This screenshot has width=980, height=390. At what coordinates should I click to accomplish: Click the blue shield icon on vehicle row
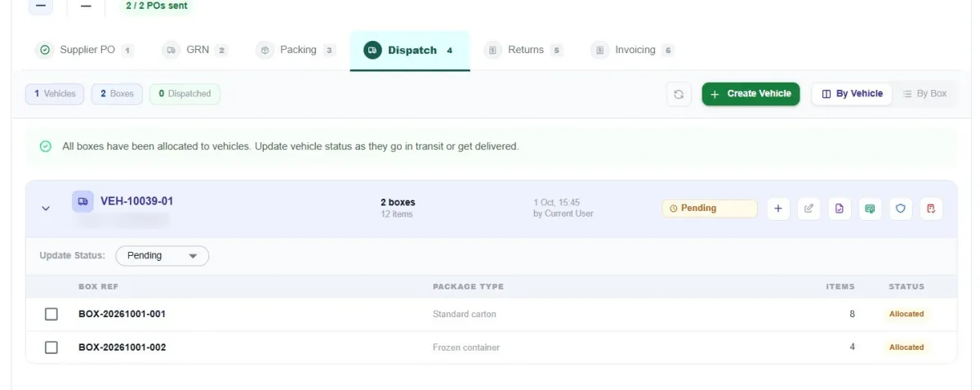[901, 208]
